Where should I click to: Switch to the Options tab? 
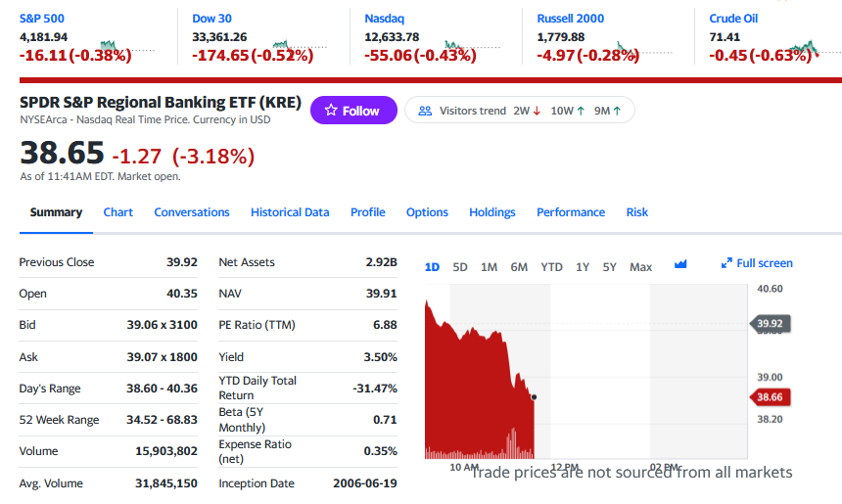[x=427, y=212]
